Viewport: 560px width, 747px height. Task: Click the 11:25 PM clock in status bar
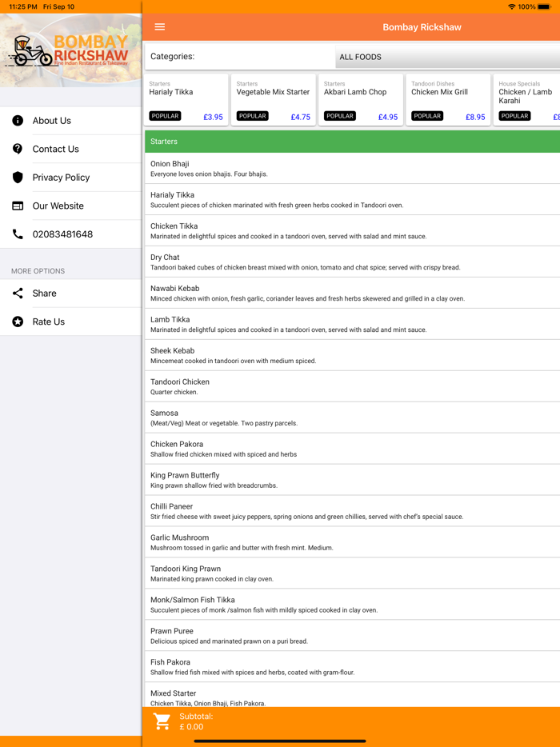[23, 6]
